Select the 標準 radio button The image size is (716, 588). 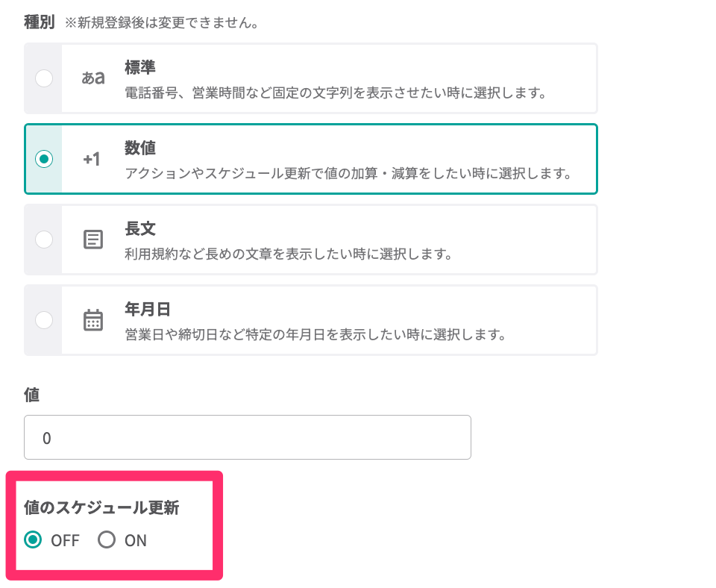click(x=44, y=78)
